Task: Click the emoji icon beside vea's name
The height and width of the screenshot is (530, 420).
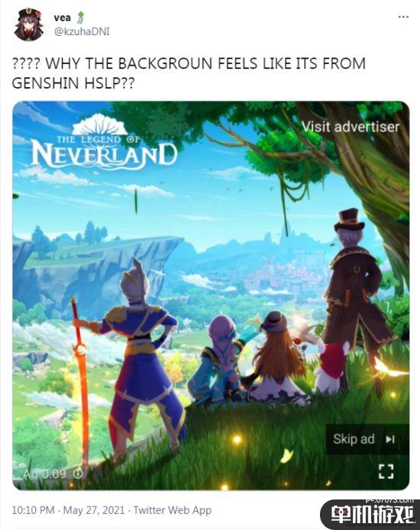Action: click(80, 18)
